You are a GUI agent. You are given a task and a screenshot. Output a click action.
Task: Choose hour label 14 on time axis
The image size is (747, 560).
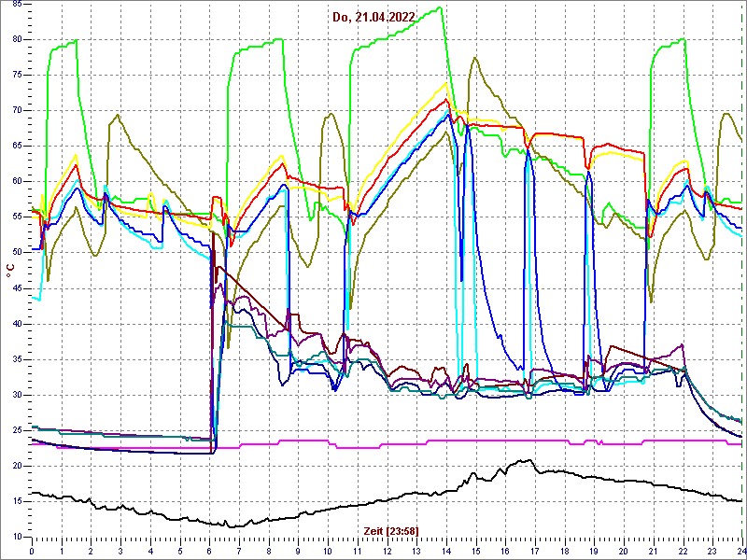click(446, 551)
